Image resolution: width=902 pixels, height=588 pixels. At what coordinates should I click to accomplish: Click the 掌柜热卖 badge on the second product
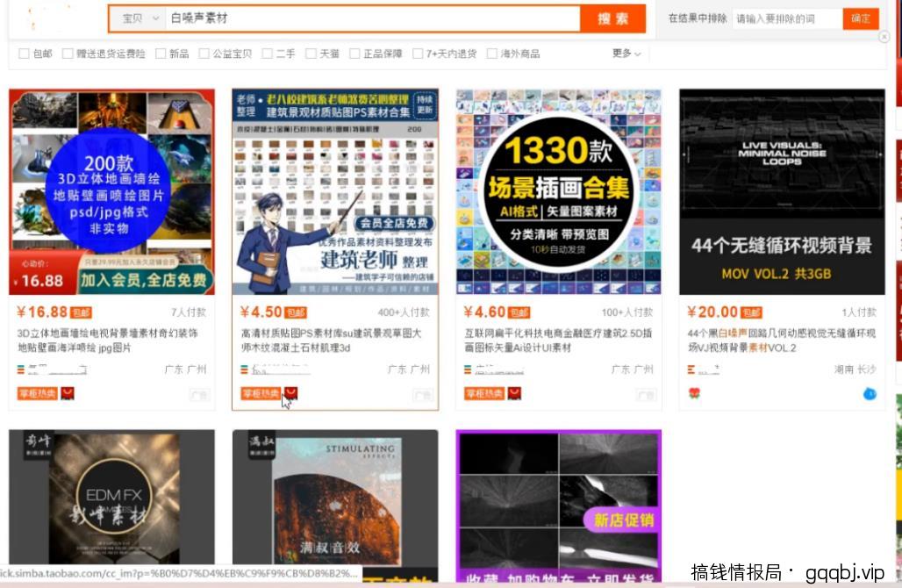[261, 393]
